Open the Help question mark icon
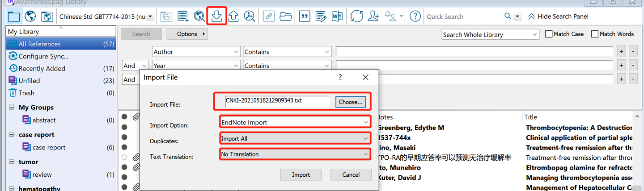The image size is (644, 191). pyautogui.click(x=415, y=17)
